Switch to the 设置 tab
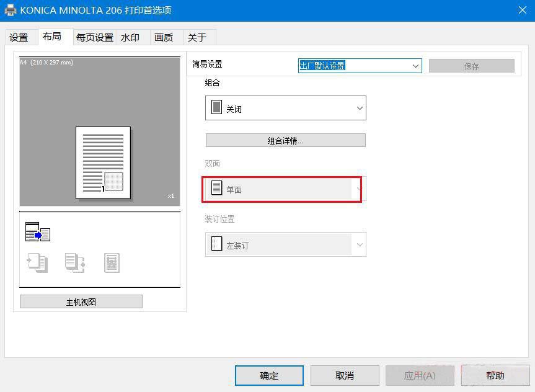 [x=21, y=37]
